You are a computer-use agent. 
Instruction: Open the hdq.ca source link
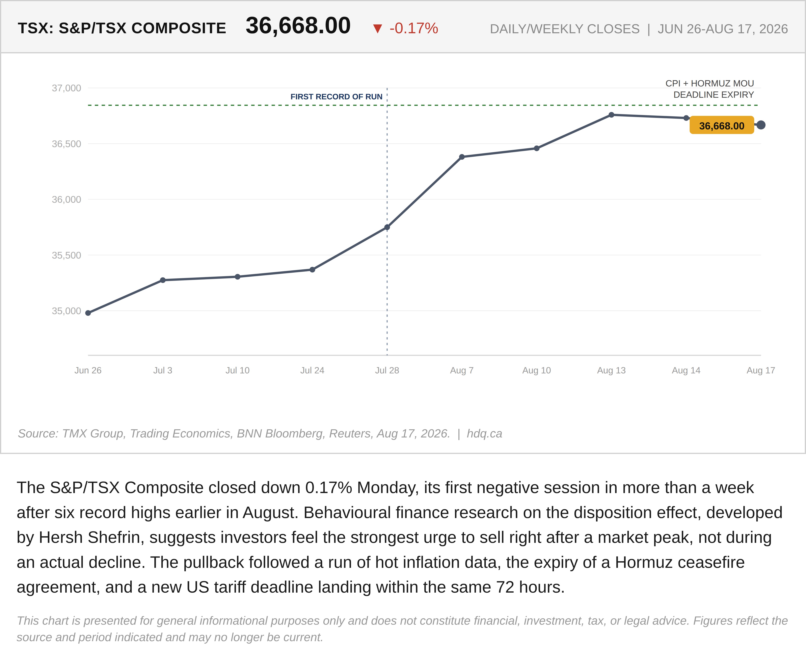pos(484,433)
